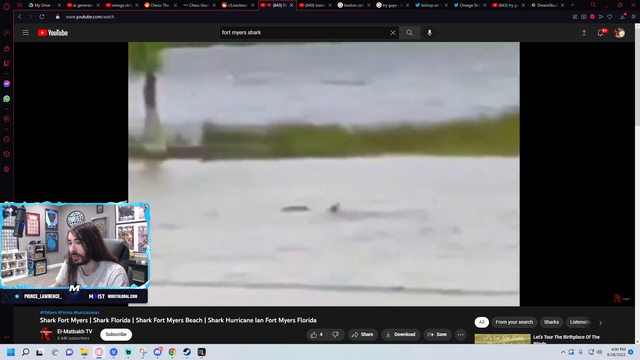640x360 pixels.
Task: Open the El-Matbakh TV channel name link
Action: click(x=75, y=331)
